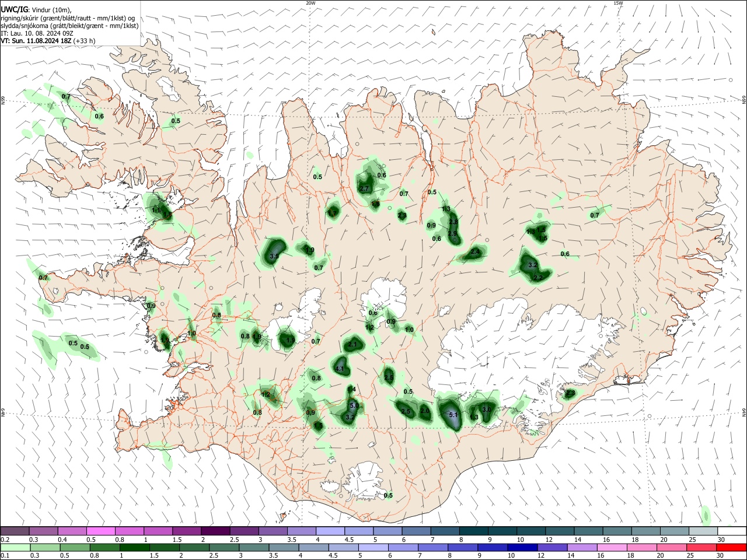
Task: Select the 2.4 value in the northeast rain cell
Action: coord(476,251)
